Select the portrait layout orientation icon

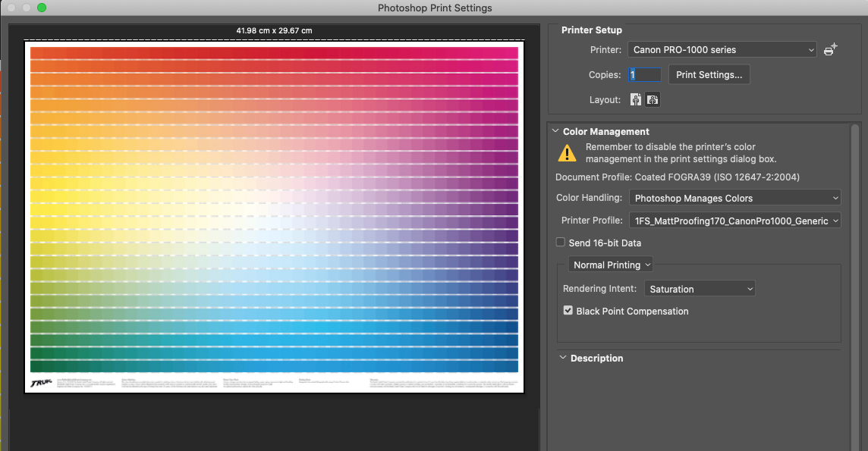pos(635,99)
